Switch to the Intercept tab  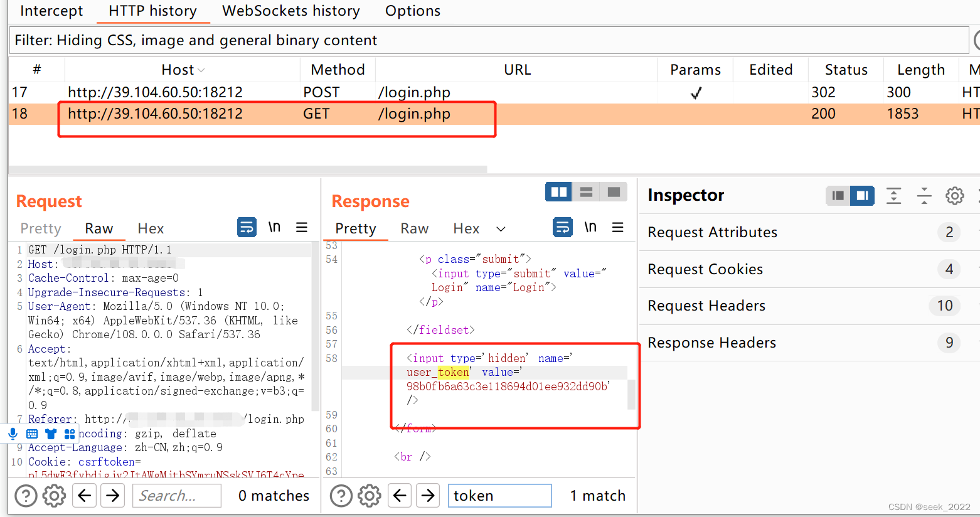click(x=51, y=11)
